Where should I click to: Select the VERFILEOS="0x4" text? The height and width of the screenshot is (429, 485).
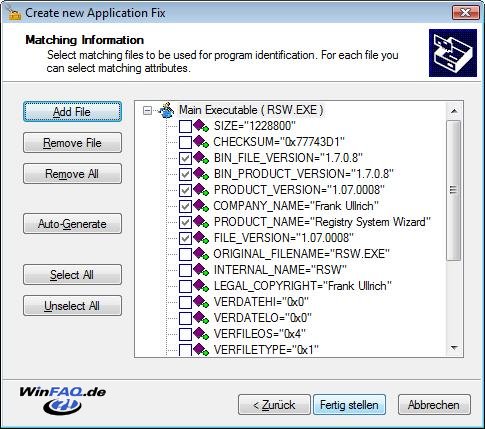(x=260, y=334)
